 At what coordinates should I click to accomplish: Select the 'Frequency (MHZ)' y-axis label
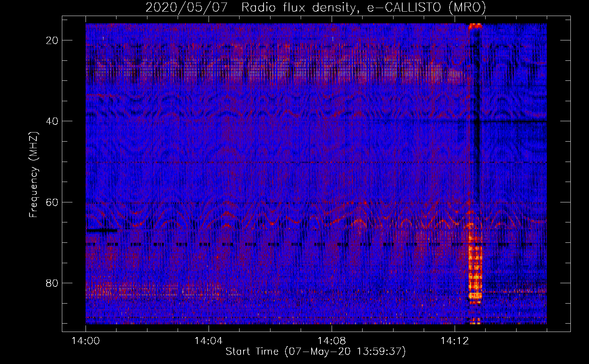(33, 175)
